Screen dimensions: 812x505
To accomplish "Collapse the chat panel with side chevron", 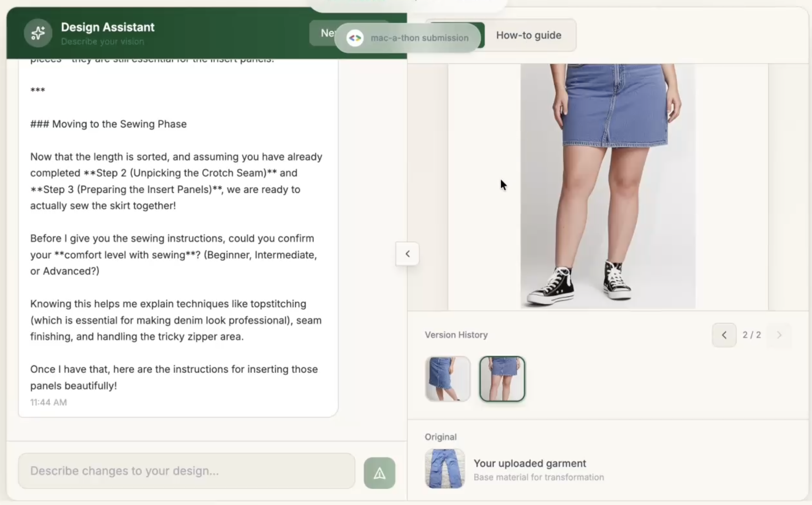I will (x=407, y=254).
